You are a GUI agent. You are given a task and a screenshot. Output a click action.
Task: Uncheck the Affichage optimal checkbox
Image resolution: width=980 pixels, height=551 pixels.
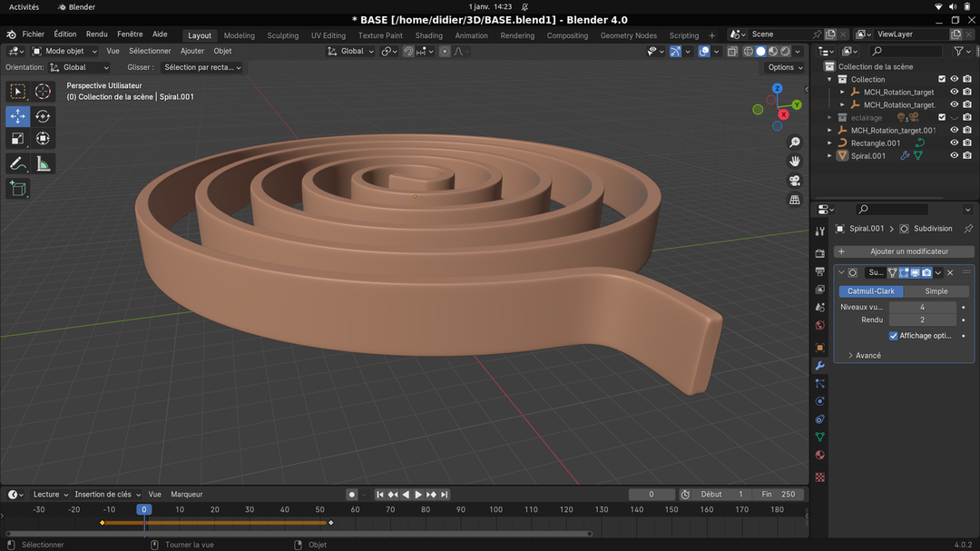click(x=894, y=336)
